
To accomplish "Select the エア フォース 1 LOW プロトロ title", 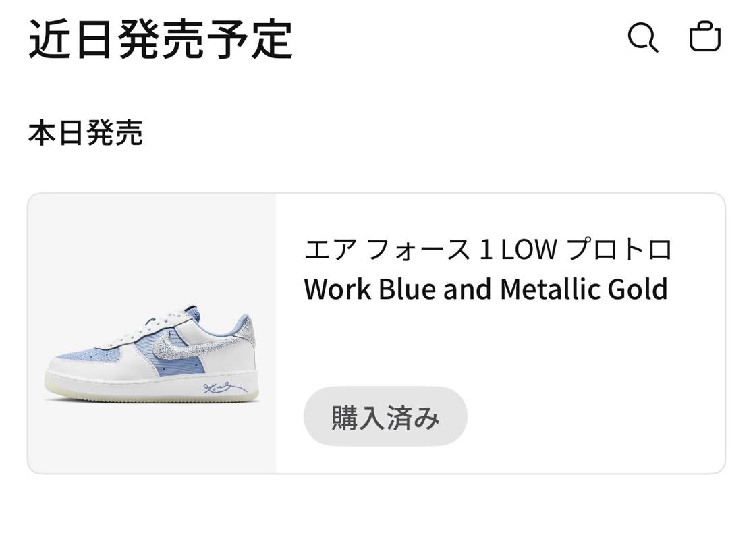I will click(x=488, y=250).
